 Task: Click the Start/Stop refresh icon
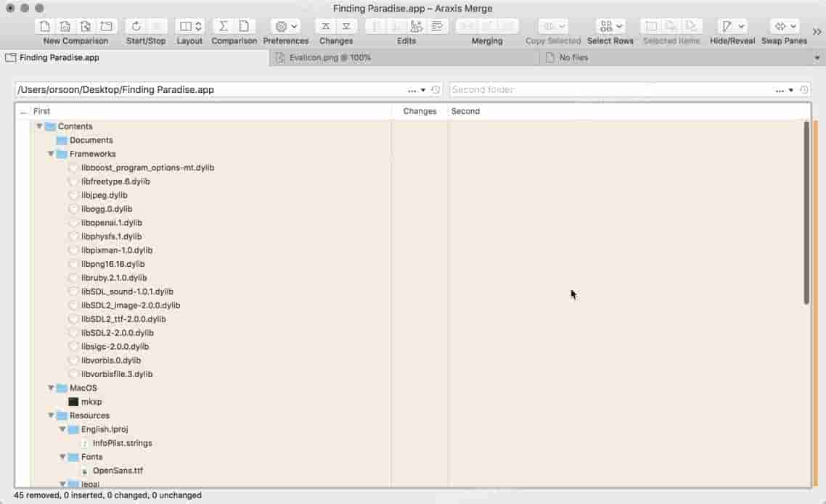tap(136, 26)
